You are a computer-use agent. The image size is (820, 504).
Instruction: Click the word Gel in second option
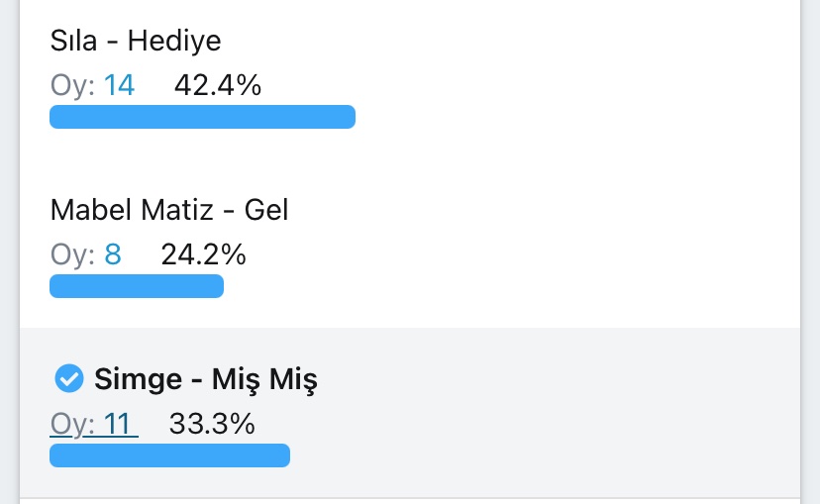pos(265,210)
